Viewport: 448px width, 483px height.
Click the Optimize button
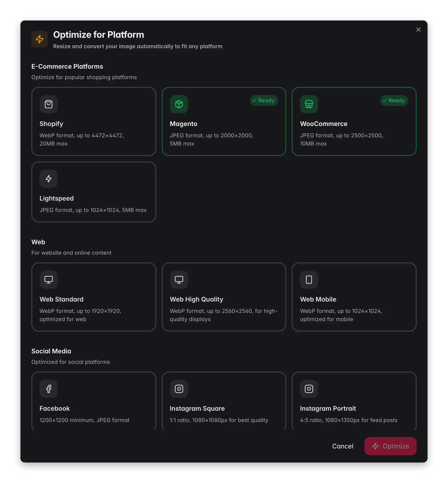(390, 446)
